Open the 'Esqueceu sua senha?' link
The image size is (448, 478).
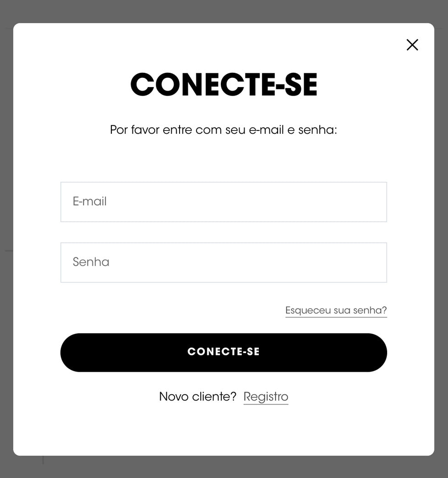tap(336, 310)
